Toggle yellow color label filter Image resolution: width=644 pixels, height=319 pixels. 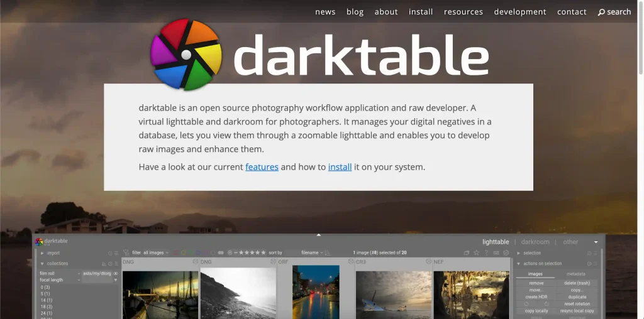[183, 253]
